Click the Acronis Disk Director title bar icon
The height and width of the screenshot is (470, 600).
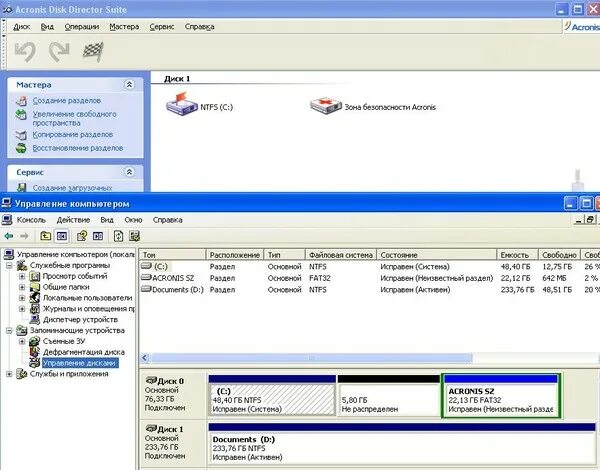click(7, 9)
